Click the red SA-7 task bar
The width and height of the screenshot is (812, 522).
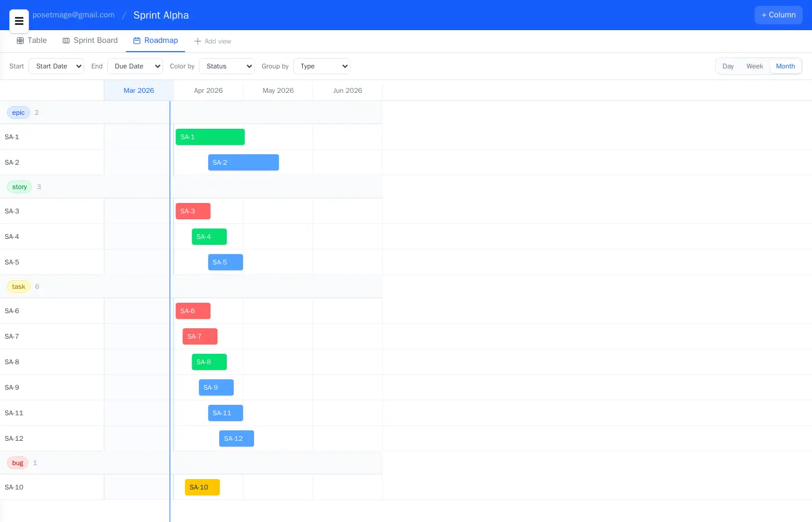200,336
